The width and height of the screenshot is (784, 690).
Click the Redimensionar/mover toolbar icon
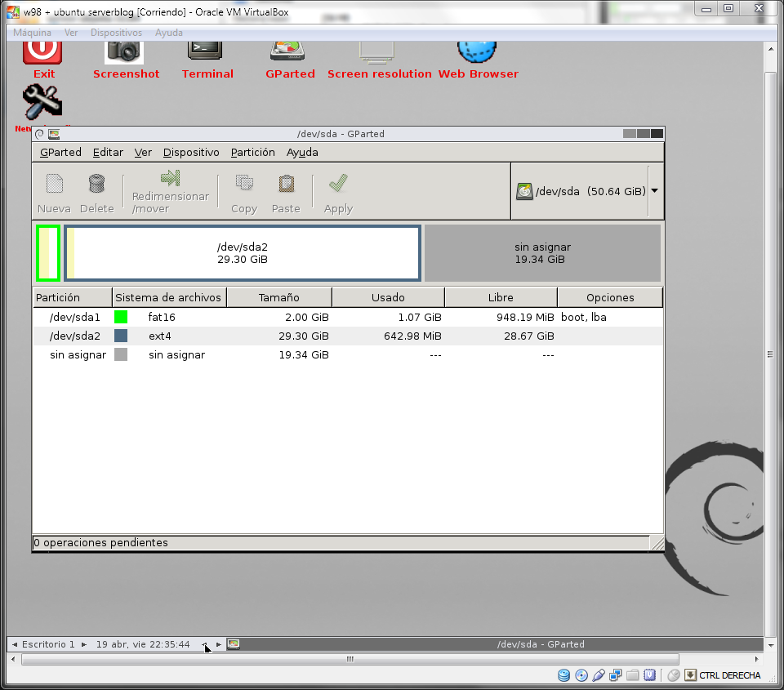[171, 178]
